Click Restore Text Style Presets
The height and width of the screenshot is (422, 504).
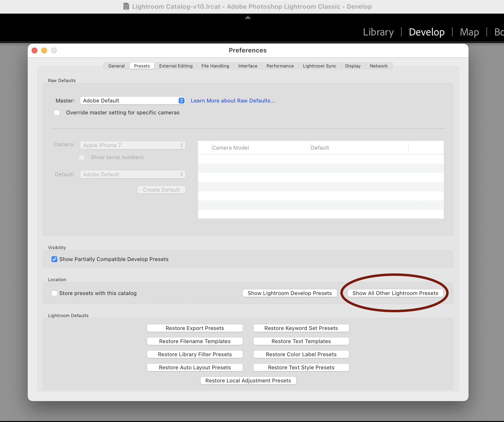[301, 367]
